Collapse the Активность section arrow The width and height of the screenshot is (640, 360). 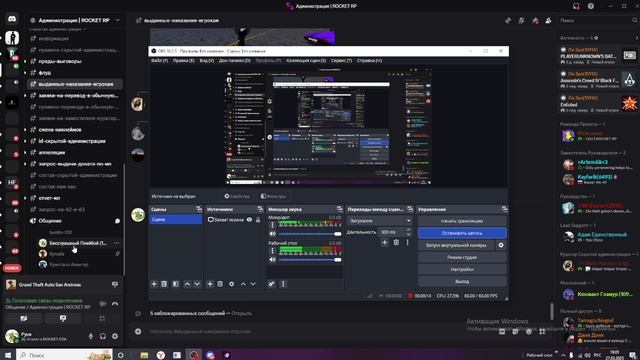(x=636, y=38)
